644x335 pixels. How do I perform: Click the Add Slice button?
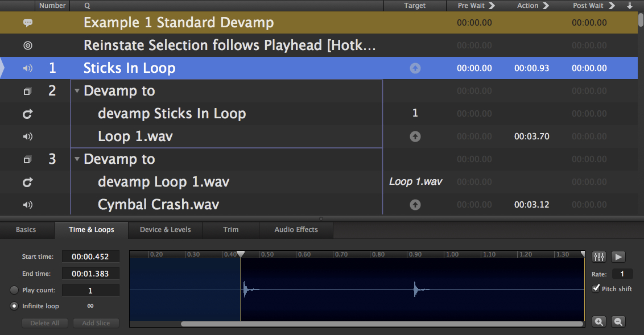tap(96, 323)
